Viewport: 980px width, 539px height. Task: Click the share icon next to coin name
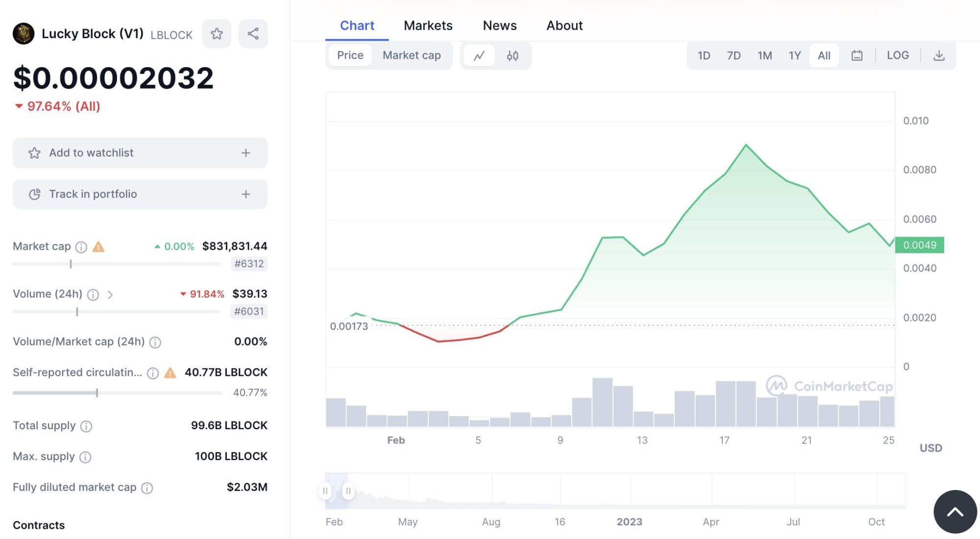click(253, 34)
